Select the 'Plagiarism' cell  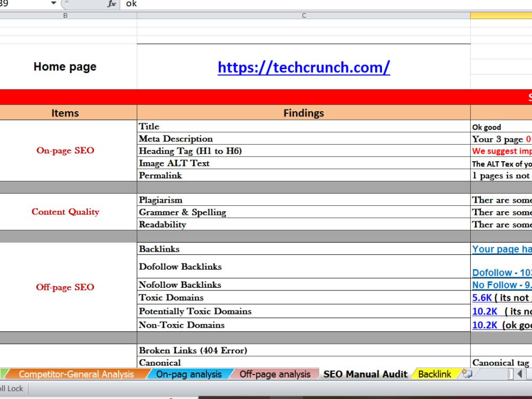304,200
